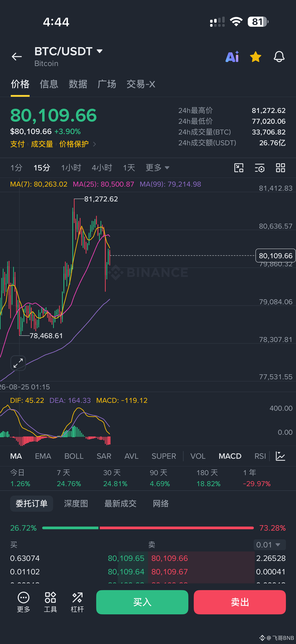Tap the 80,109.66 current price label on chart
This screenshot has width=296, height=644.
[x=276, y=256]
